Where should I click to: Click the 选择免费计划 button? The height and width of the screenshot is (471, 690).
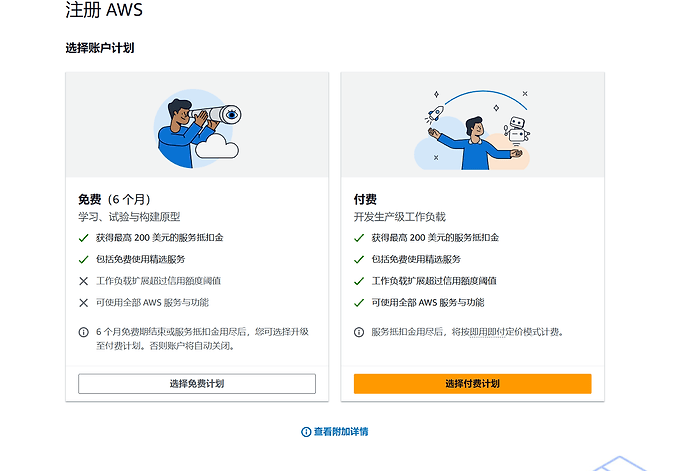click(x=197, y=383)
